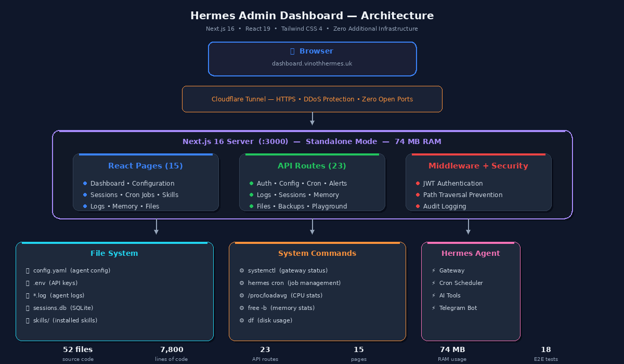
Task: Click the df (disk usage) text
Action: (x=270, y=320)
